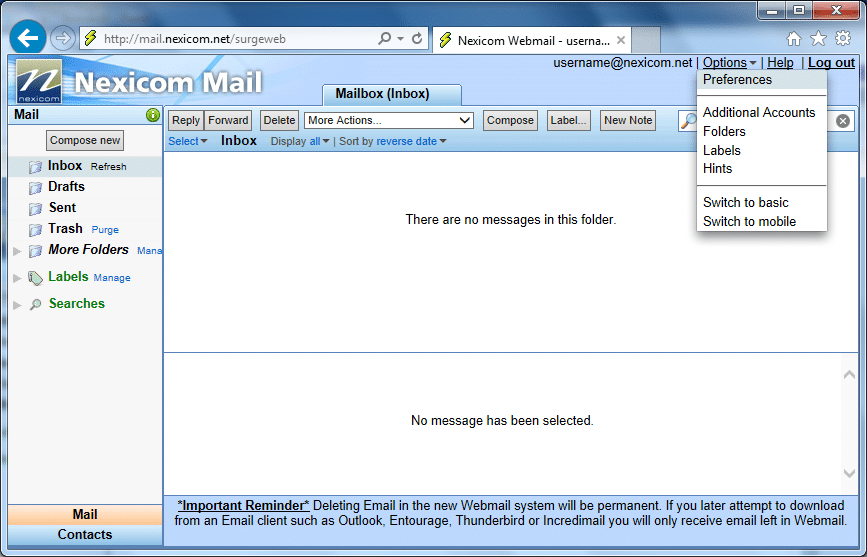
Task: Choose Switch to basic
Action: pos(761,202)
